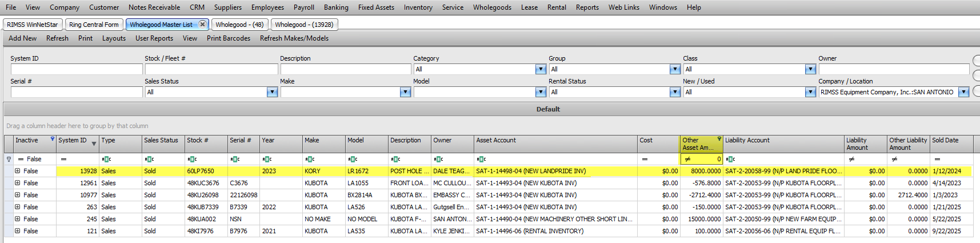980x243 pixels.
Task: Open the Rental Status dropdown
Action: tap(675, 92)
